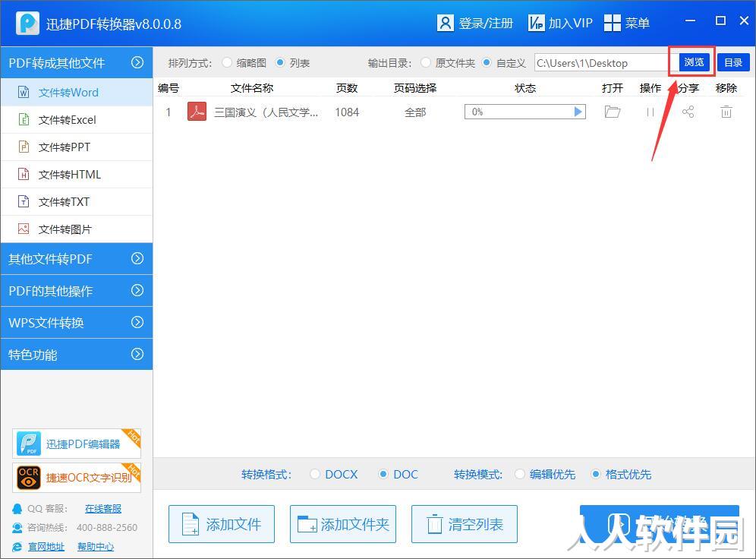Viewport: 756px width, 559px height.
Task: Click the 文件名称 column header
Action: click(252, 88)
